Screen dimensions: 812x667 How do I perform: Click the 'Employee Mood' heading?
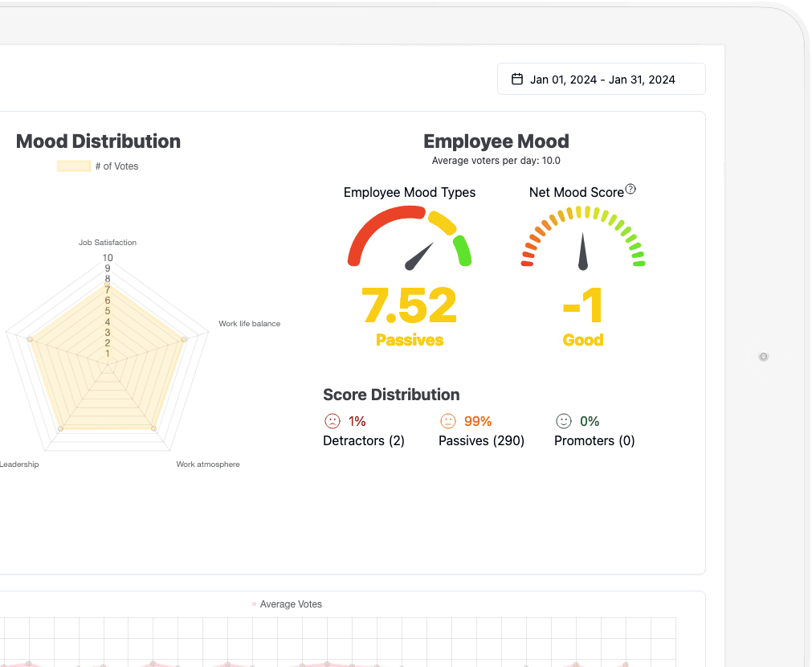coord(496,141)
